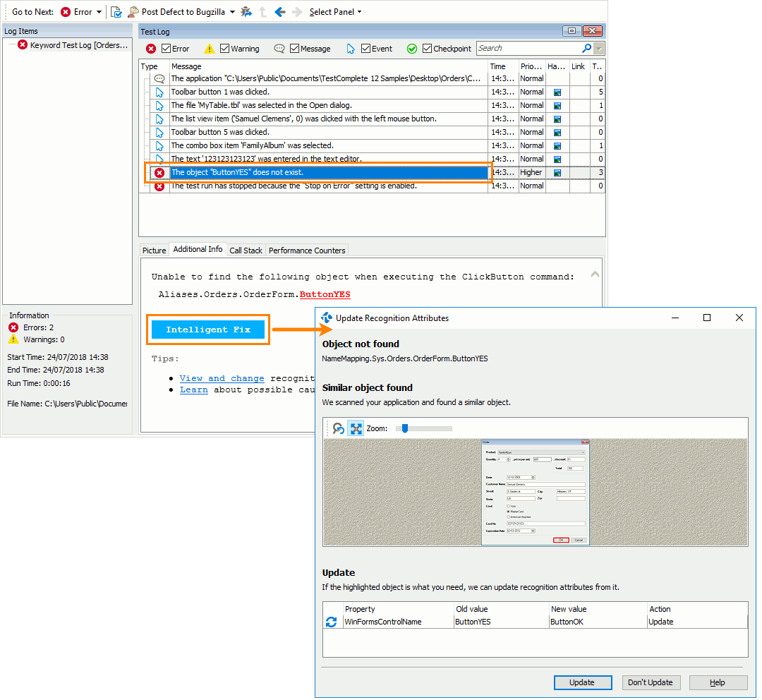This screenshot has height=700, width=762.
Task: Click the Message speech bubble icon
Action: 279,48
